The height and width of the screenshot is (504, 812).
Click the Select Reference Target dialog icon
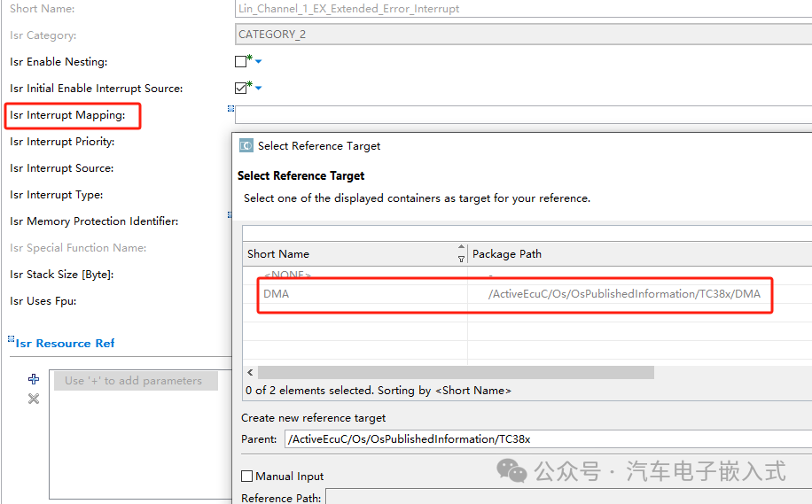pyautogui.click(x=246, y=146)
